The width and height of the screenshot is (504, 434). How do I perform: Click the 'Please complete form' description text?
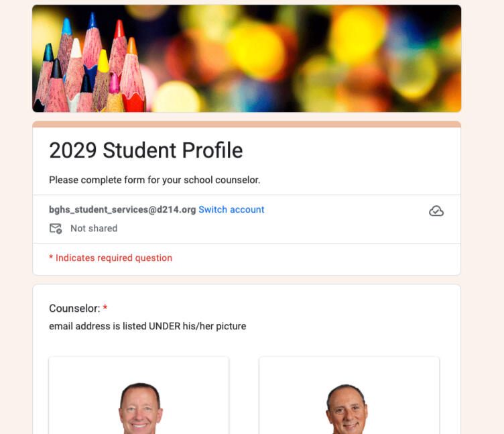click(154, 180)
